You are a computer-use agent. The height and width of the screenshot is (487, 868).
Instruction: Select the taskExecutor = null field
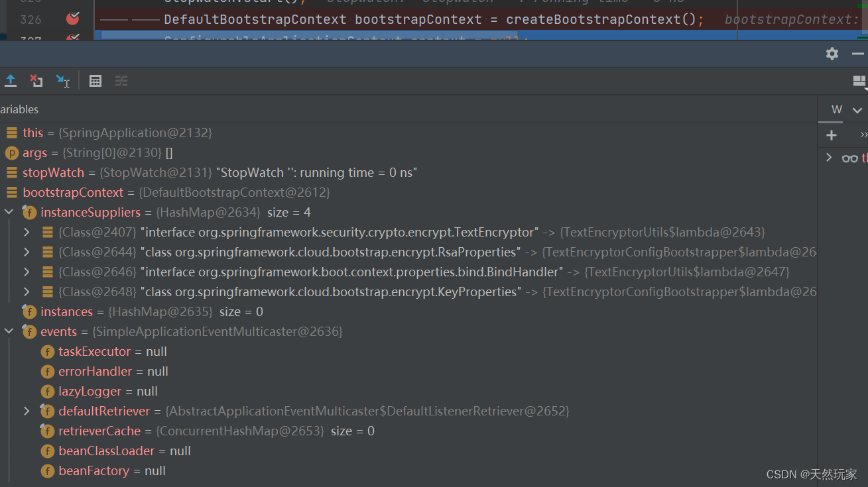pos(103,351)
